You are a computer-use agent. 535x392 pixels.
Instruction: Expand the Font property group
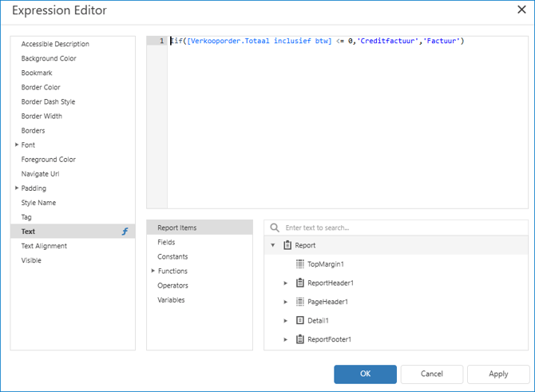tap(17, 145)
